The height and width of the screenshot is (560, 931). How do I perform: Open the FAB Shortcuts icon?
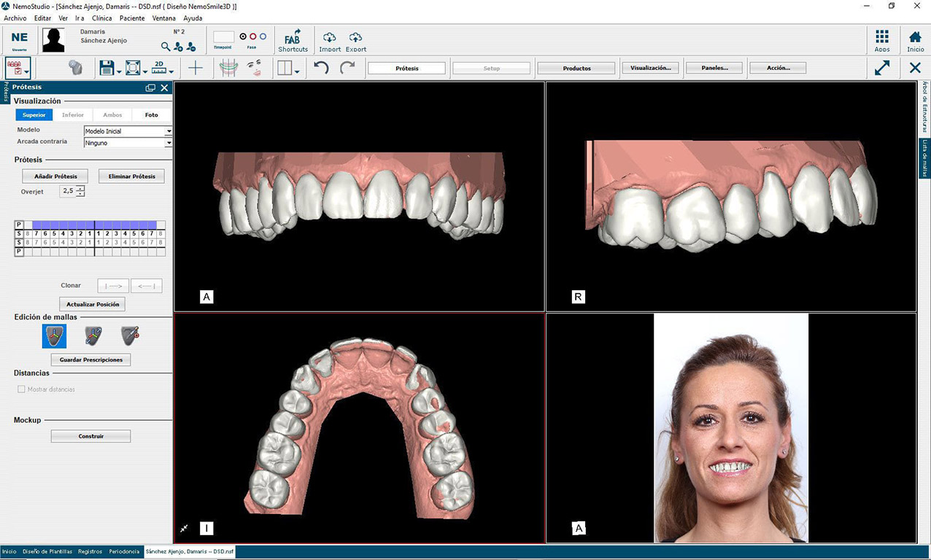point(293,40)
